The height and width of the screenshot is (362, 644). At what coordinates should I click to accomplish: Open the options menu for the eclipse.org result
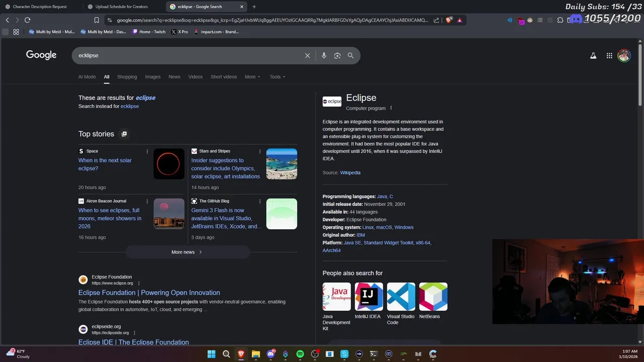point(139,283)
